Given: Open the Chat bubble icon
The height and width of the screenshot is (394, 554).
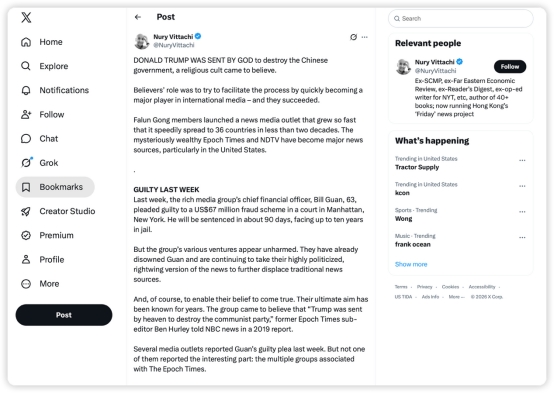Looking at the screenshot, I should click(26, 139).
